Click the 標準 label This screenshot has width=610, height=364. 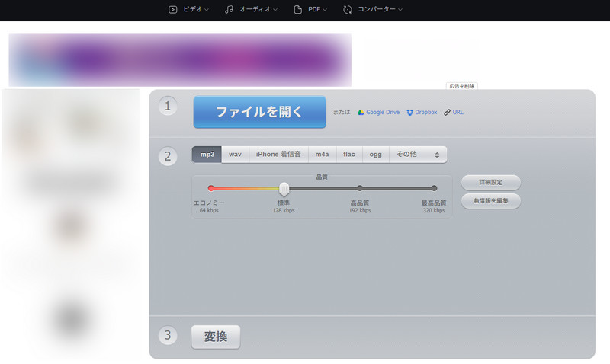[x=283, y=203]
